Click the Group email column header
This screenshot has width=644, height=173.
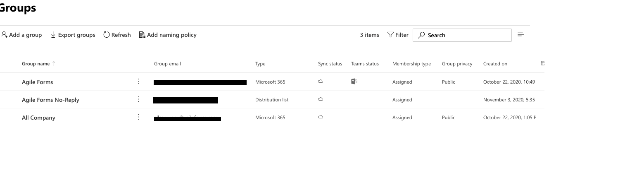[167, 64]
